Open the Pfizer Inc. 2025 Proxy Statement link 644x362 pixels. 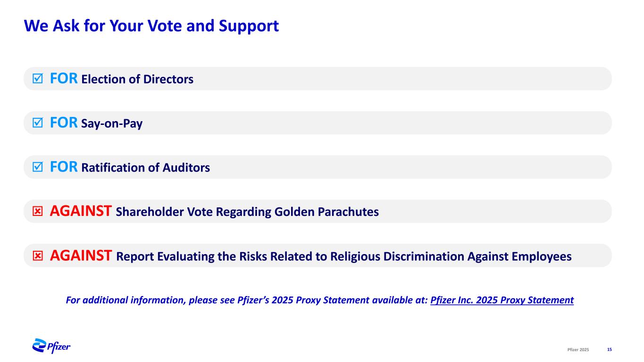(502, 300)
